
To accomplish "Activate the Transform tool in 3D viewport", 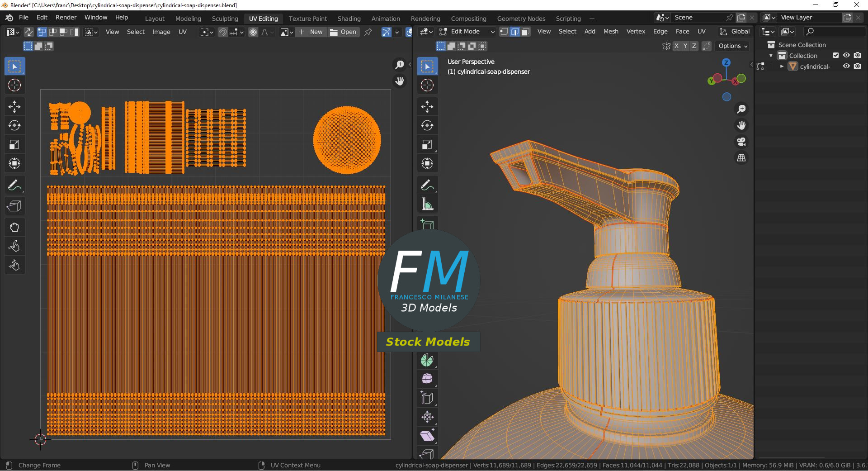I will tap(427, 164).
